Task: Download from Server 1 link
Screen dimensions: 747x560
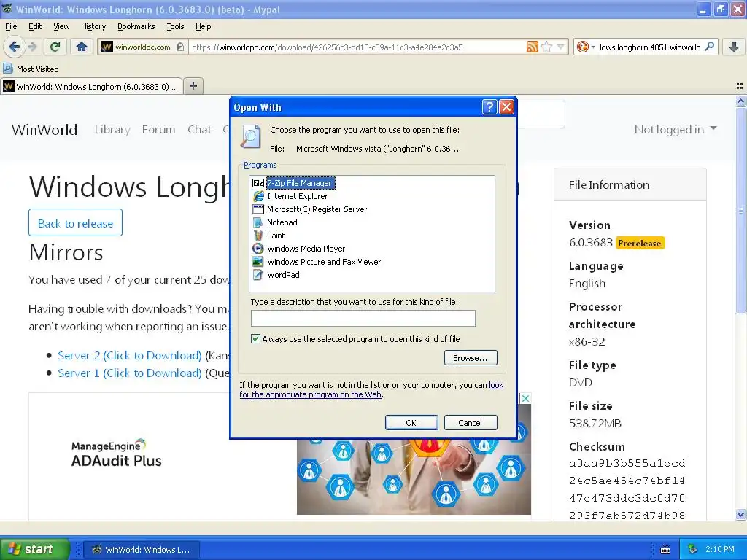Action: pos(130,373)
